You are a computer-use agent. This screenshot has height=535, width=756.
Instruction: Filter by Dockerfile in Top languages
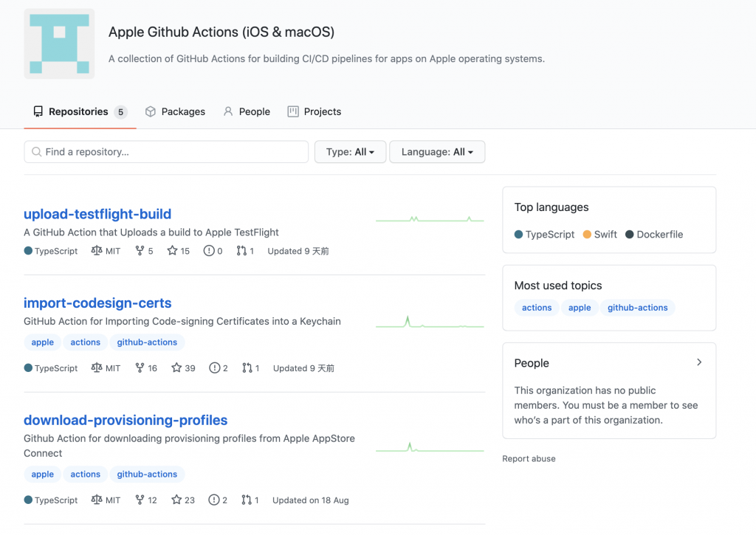654,234
